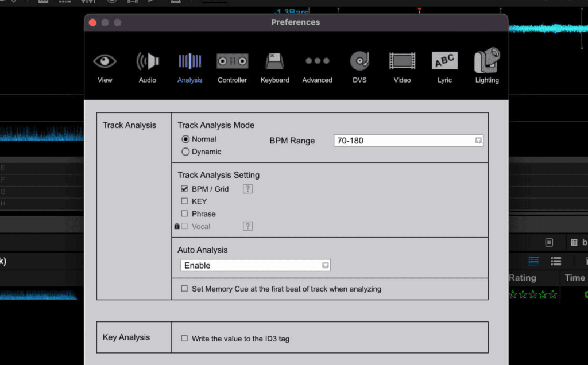Click help icon beside BPM / Grid
Image resolution: width=588 pixels, height=365 pixels.
(x=247, y=189)
